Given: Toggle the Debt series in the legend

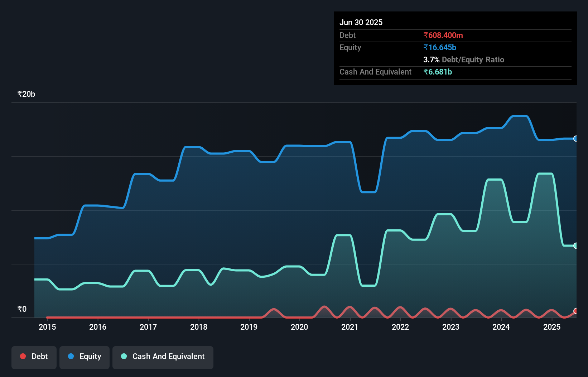Looking at the screenshot, I should click(34, 357).
